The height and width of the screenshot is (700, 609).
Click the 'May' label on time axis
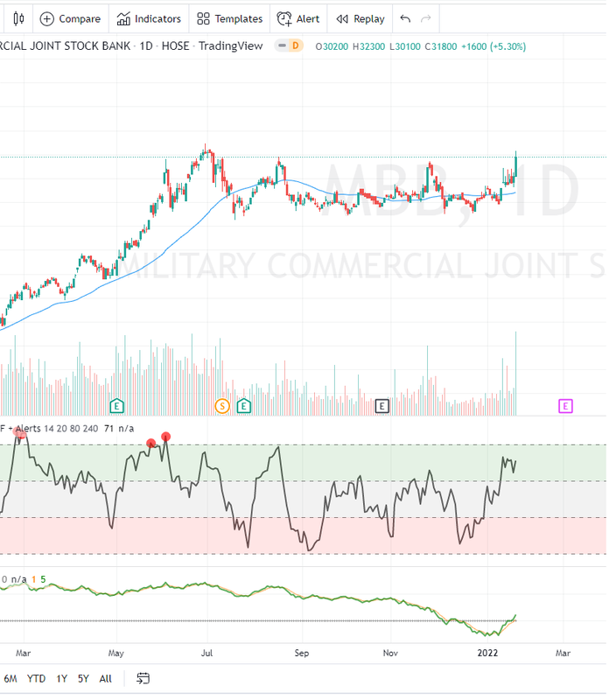click(x=116, y=654)
